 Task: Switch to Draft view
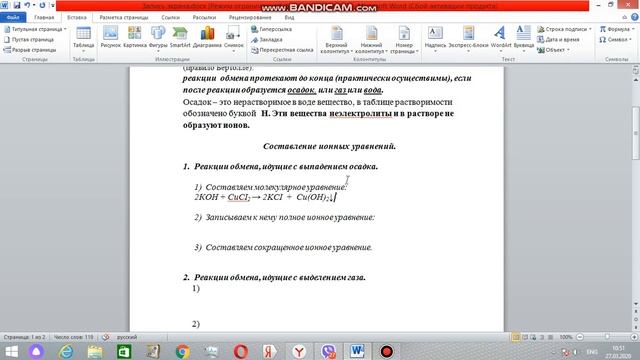pyautogui.click(x=550, y=337)
